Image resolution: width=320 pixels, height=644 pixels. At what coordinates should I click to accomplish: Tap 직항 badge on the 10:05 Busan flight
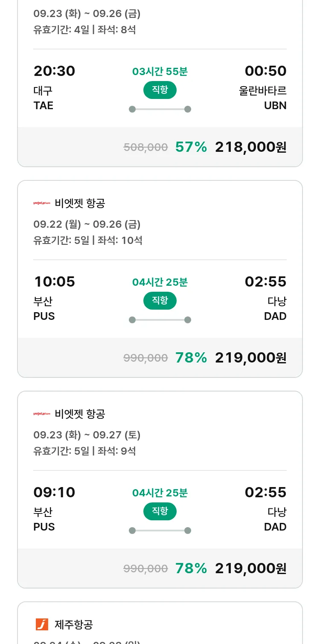(160, 301)
